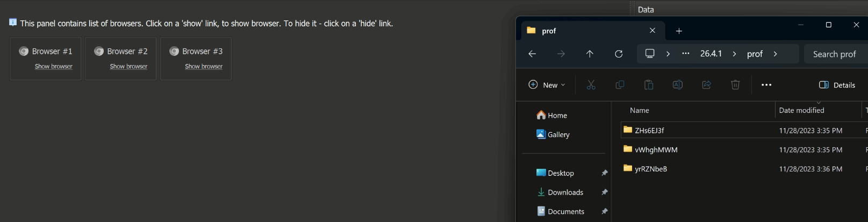Expand chevron after prof in address bar

pos(775,54)
